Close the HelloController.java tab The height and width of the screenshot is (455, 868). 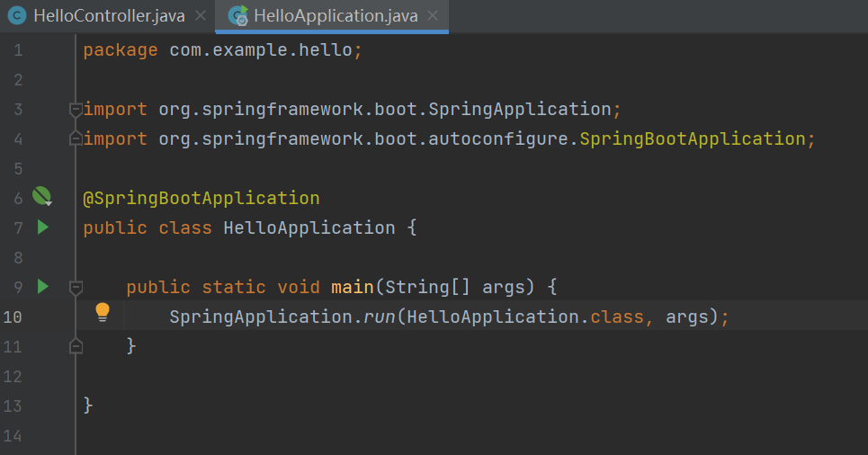click(x=201, y=16)
